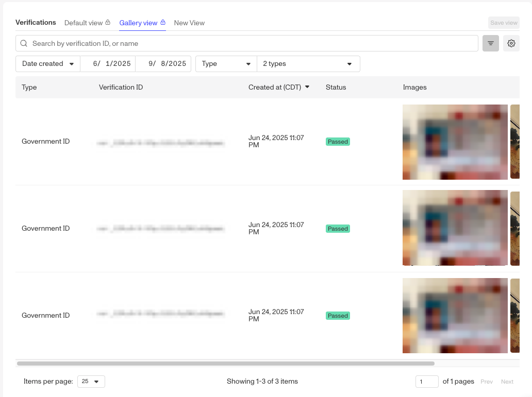Focus the verification ID search field
Screen dimensions: 532x397
click(x=246, y=43)
